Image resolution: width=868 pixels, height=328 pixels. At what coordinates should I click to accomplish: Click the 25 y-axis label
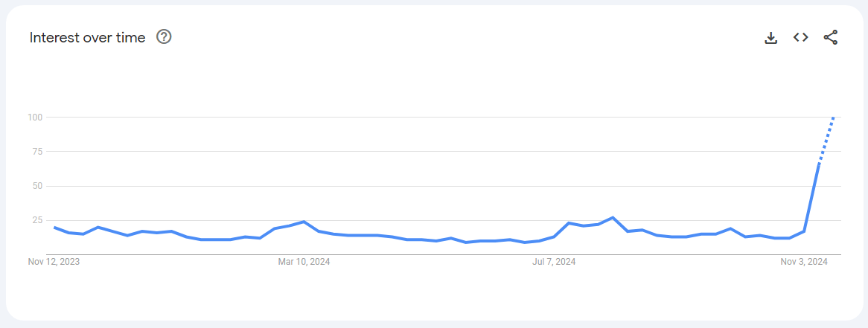(36, 220)
